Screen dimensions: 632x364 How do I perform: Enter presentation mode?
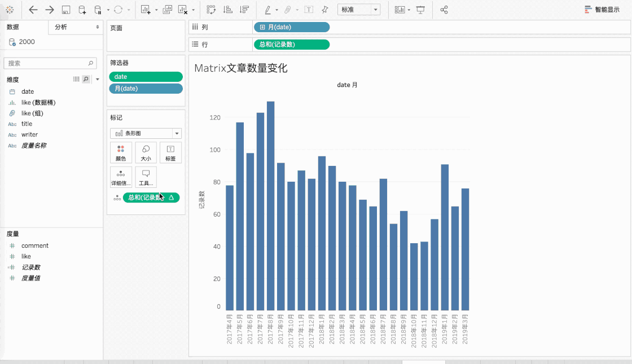click(420, 10)
